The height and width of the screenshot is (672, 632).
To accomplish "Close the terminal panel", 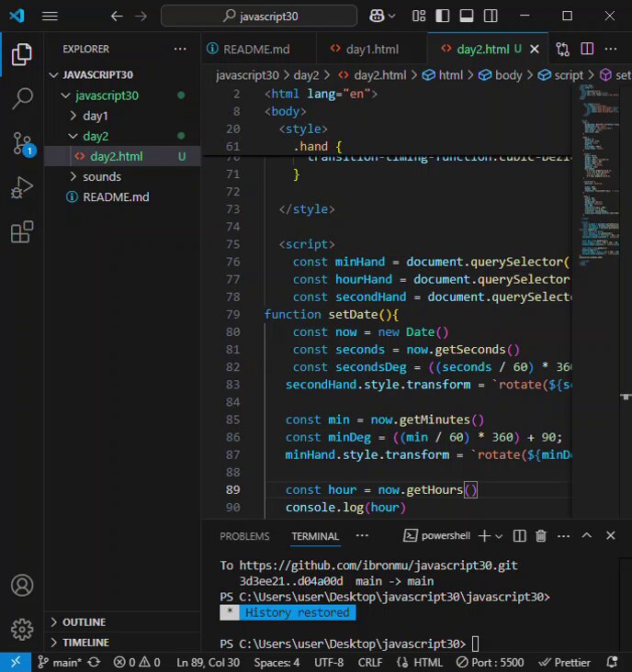I will point(611,535).
